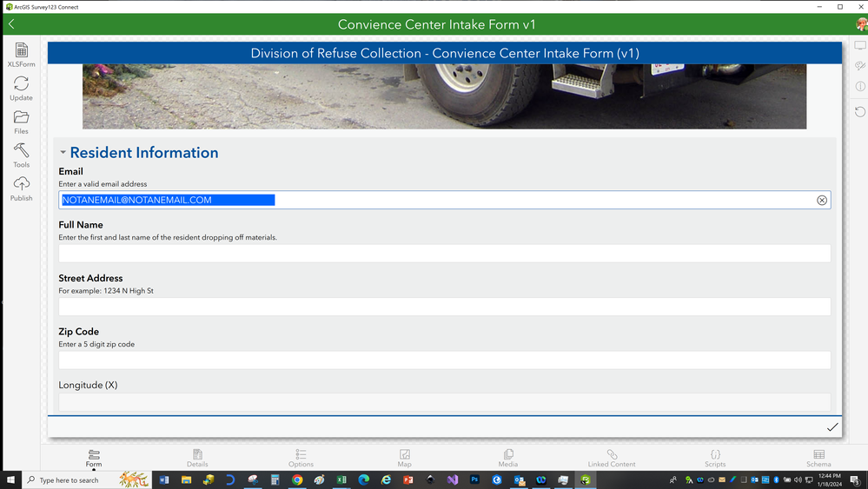Screen dimensions: 868x489
Task: Open Photoshop from the taskbar
Action: (474, 479)
